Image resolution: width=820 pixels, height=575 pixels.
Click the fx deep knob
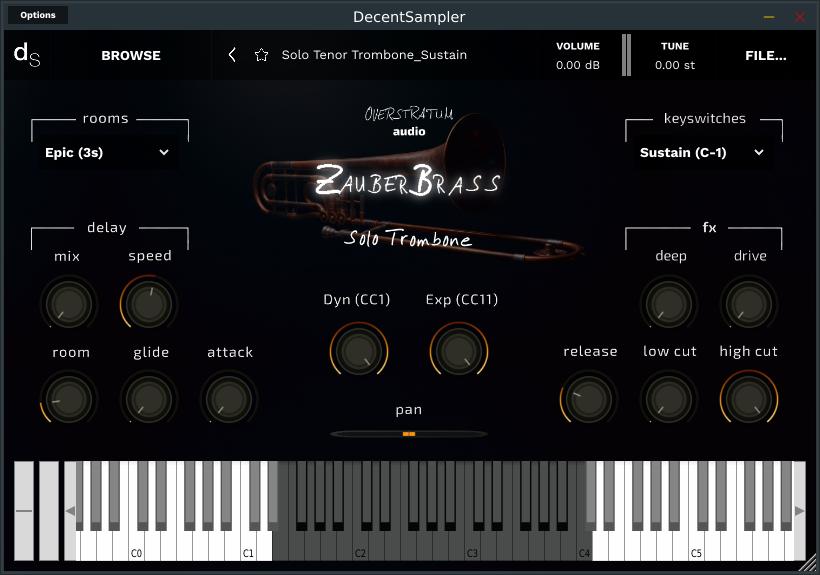pos(668,304)
